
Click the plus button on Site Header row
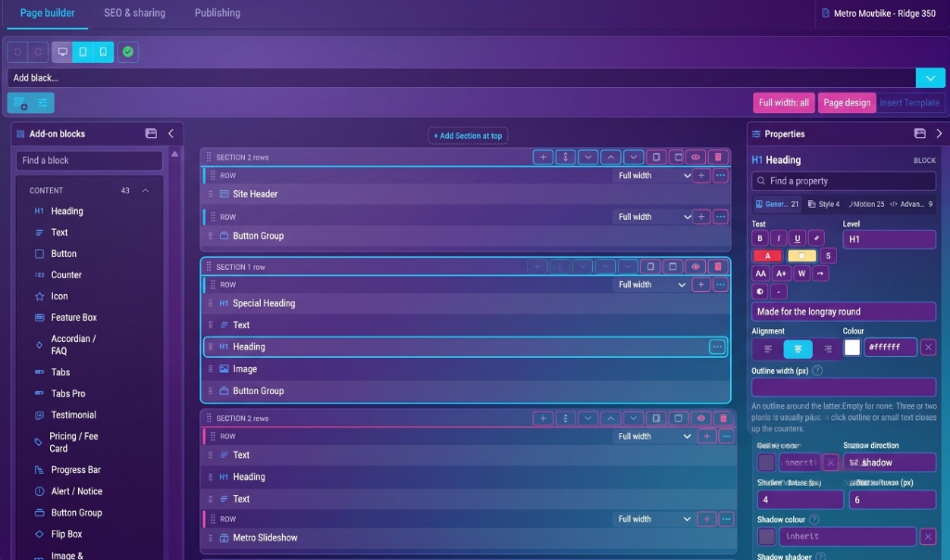click(701, 175)
